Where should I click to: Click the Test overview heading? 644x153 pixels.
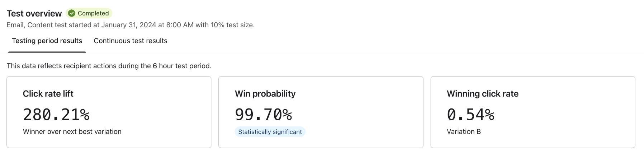click(34, 14)
